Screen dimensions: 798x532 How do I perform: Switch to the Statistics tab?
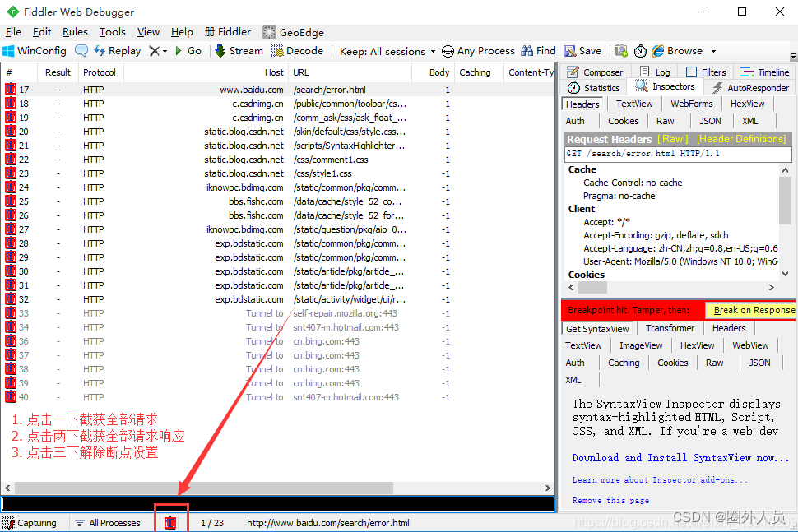tap(594, 87)
